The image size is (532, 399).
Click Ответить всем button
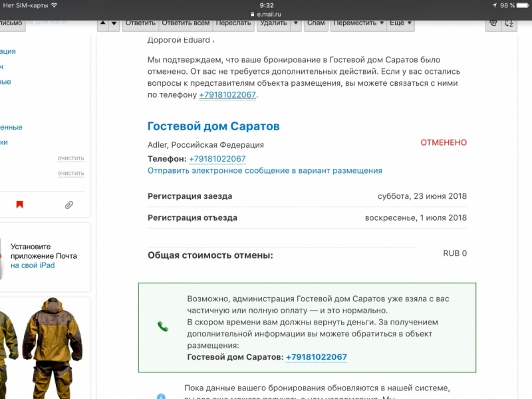tap(186, 23)
